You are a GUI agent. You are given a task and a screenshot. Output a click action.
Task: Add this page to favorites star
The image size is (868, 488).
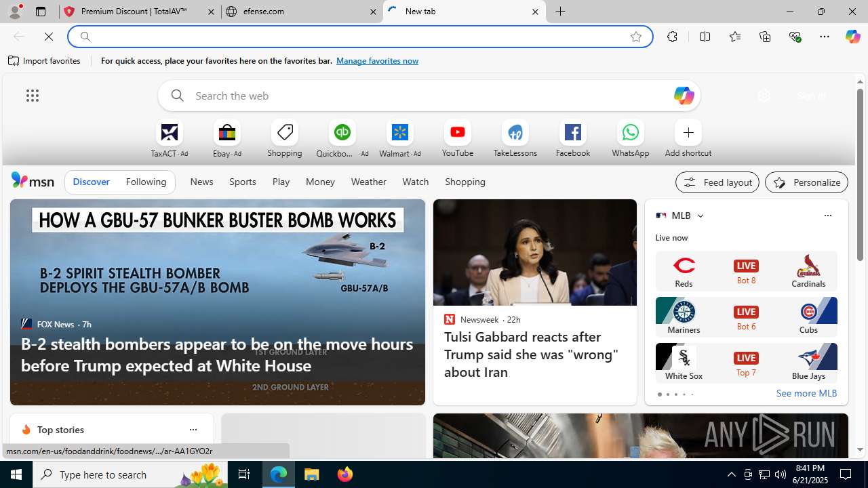[x=635, y=37]
